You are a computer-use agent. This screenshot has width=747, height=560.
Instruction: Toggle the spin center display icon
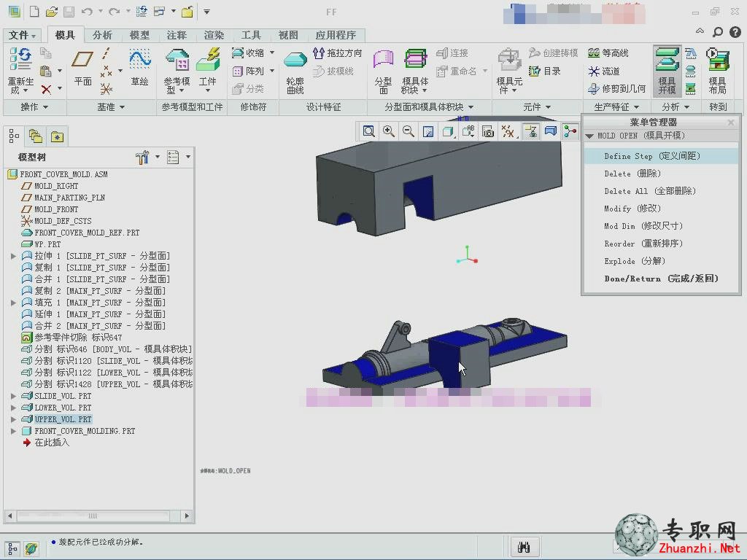point(570,131)
